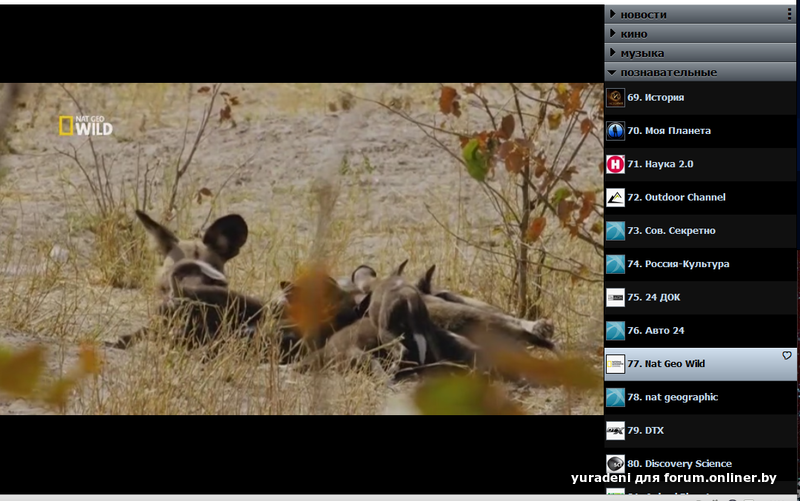
Task: Click the Авто 24 channel icon
Action: 615,331
